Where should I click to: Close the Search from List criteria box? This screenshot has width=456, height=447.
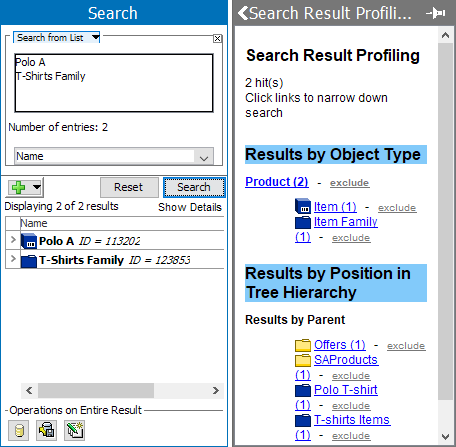pos(217,38)
